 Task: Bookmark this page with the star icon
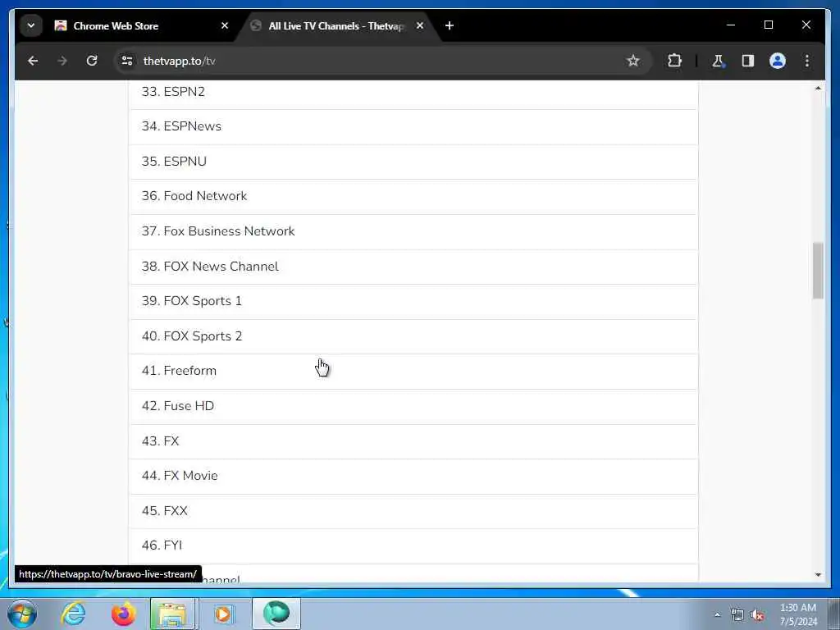click(x=633, y=61)
